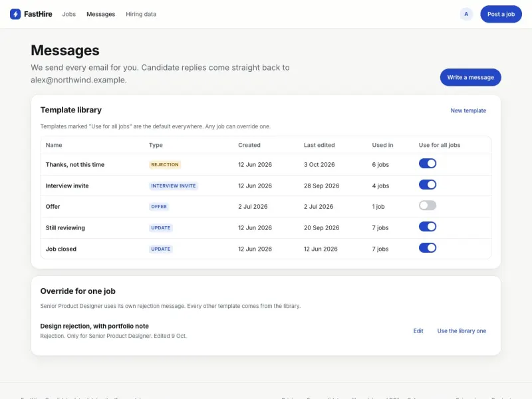Click the 6 jobs usage count
This screenshot has height=399, width=532.
380,164
